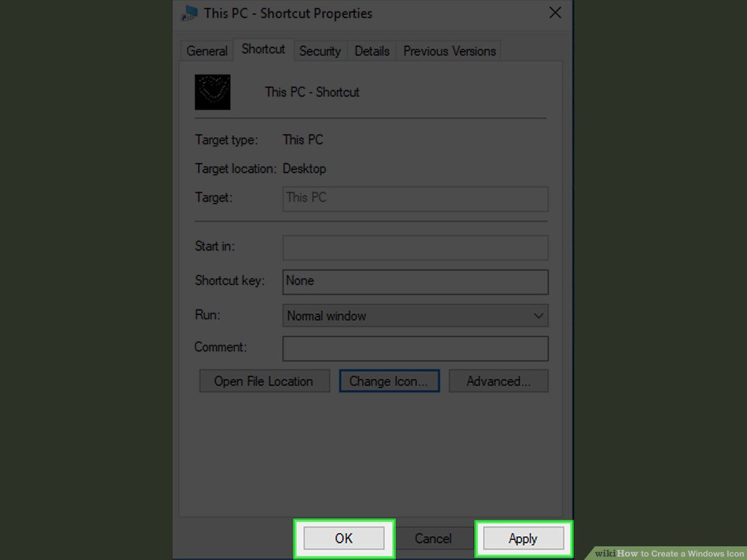Click the Start in text box
Image resolution: width=747 pixels, height=560 pixels.
(x=415, y=247)
